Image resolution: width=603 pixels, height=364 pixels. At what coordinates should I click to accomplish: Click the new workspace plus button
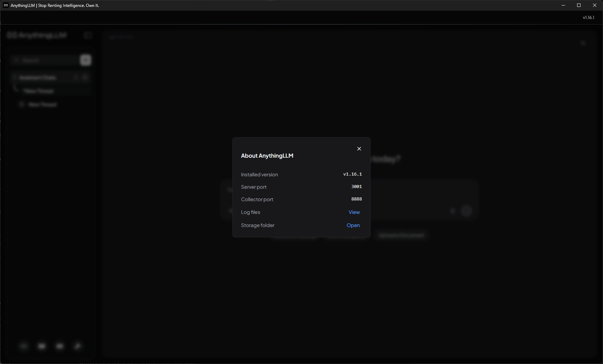pyautogui.click(x=86, y=60)
